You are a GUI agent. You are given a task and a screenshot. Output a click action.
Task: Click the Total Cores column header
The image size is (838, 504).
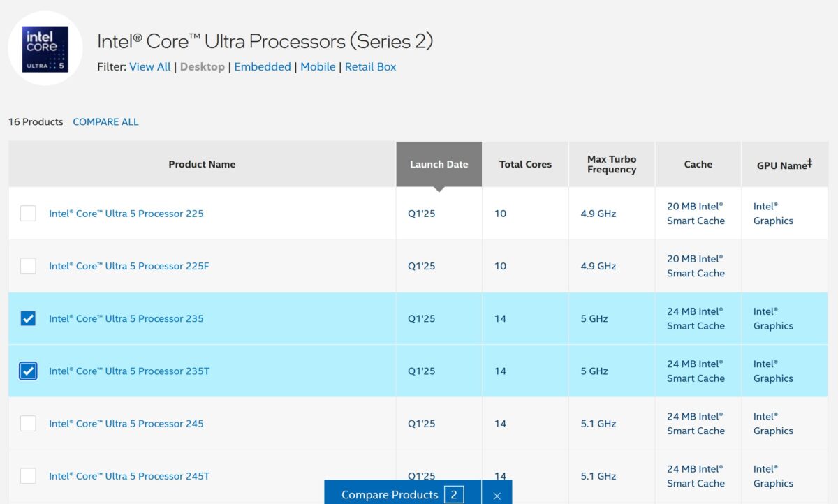(525, 164)
